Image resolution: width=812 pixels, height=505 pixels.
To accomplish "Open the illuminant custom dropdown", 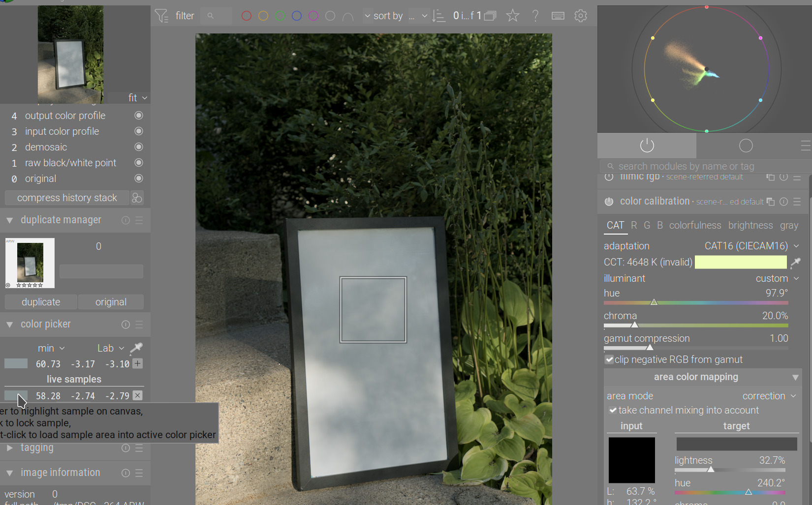I will point(778,278).
